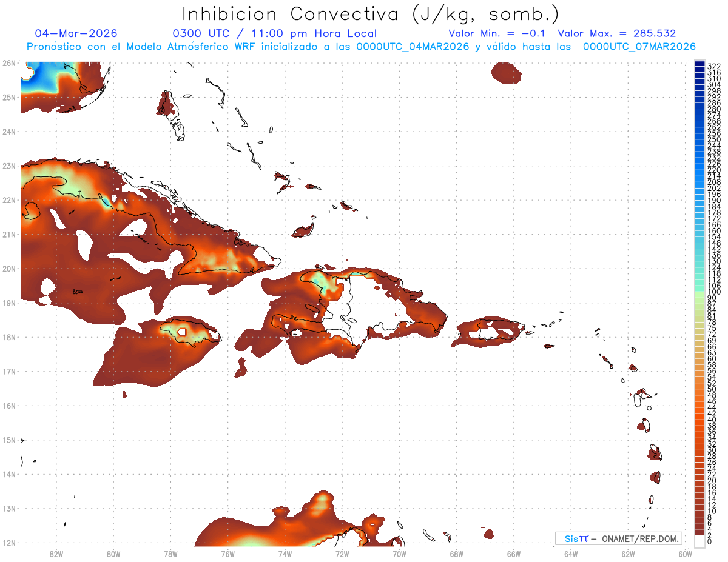Click the "82W" longitude label
The width and height of the screenshot is (728, 562).
pos(56,554)
